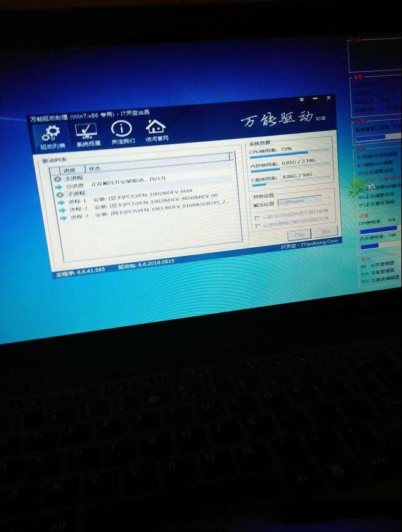Open the IT天空 - ITianKong.Com link
Image resolution: width=402 pixels, height=532 pixels.
310,244
